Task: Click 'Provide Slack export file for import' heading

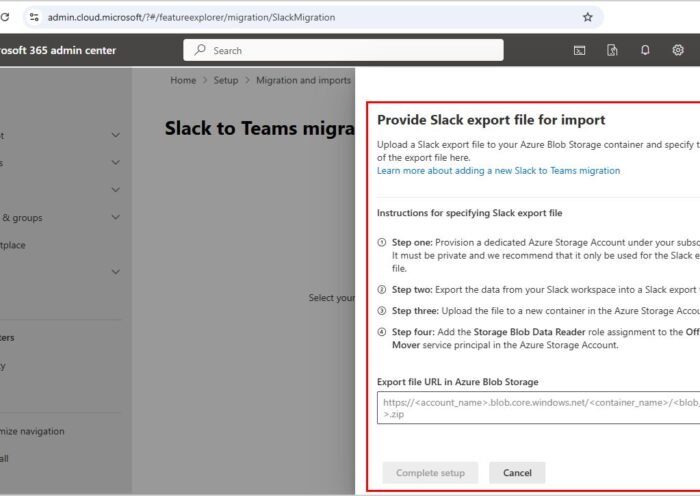Action: 491,120
